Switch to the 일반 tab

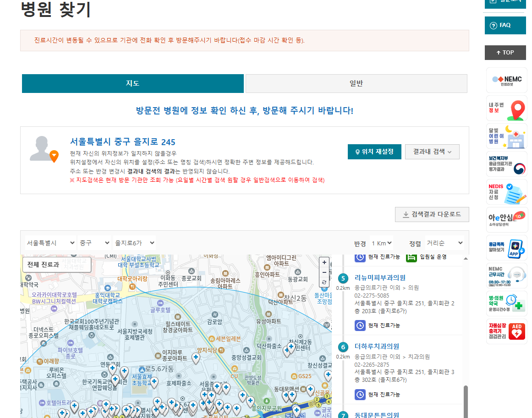point(356,83)
